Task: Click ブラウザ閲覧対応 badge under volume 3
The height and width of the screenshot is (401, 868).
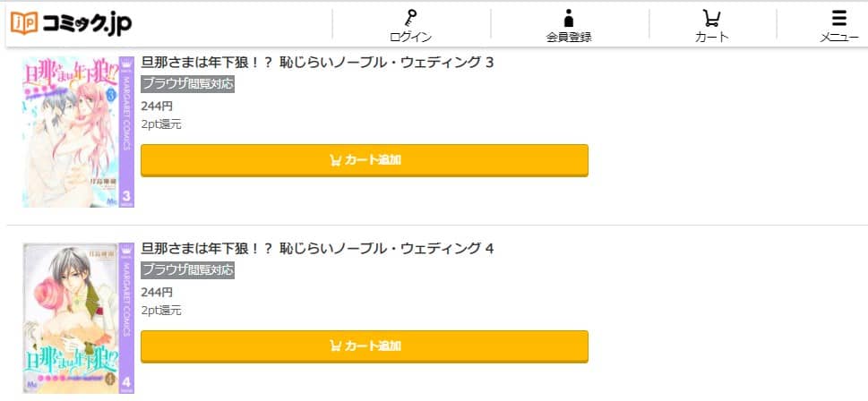Action: tap(187, 84)
